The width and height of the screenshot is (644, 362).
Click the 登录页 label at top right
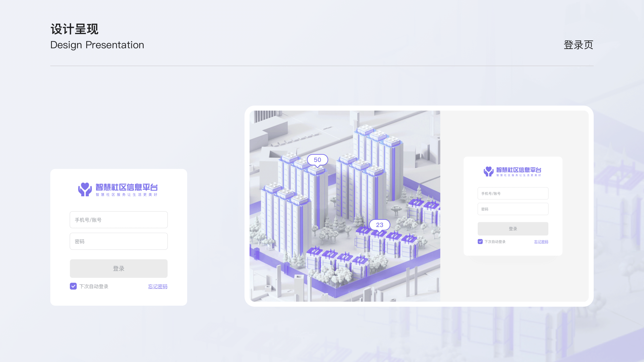(x=578, y=45)
